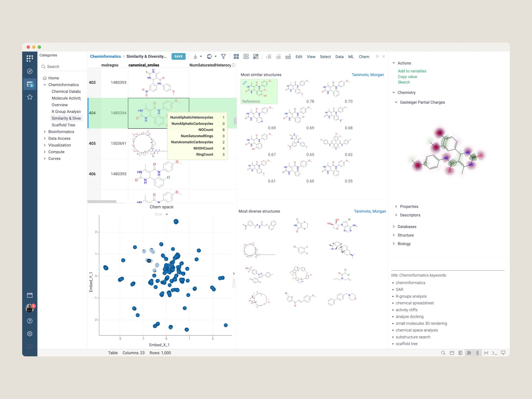
Task: Open the Chem menu
Action: coord(364,57)
